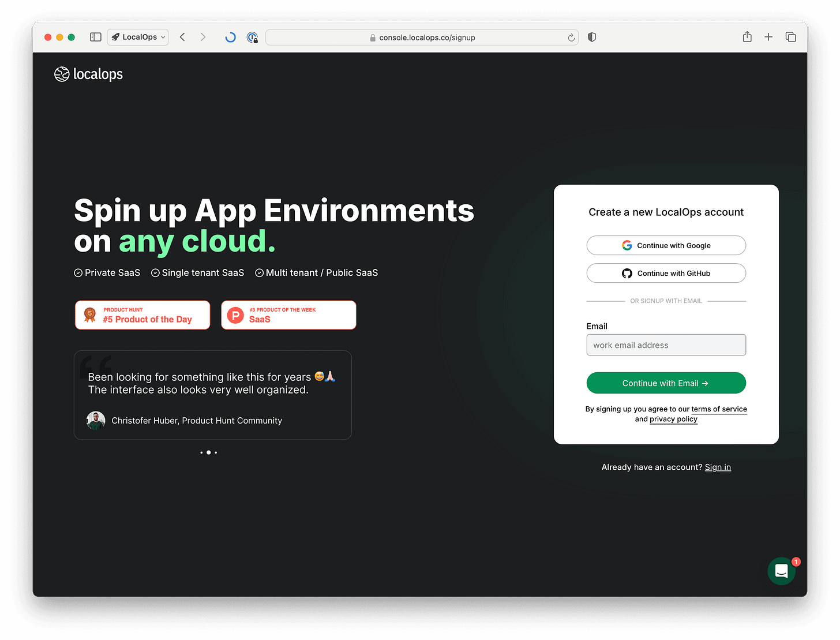The width and height of the screenshot is (840, 640).
Task: Click Christofer Huber's avatar
Action: 96,421
